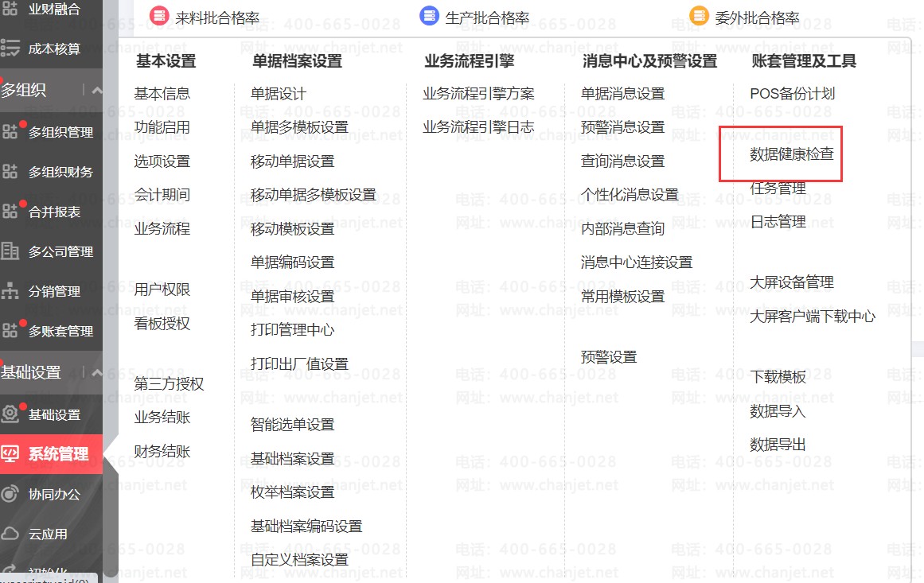Open 财务结账 link
Viewport: 924px width, 583px height.
pyautogui.click(x=162, y=452)
